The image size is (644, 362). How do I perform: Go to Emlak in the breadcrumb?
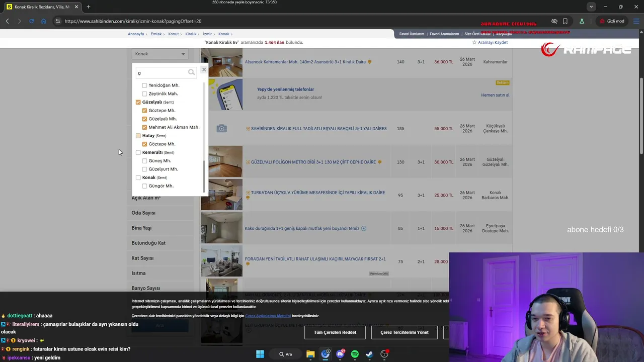(156, 34)
